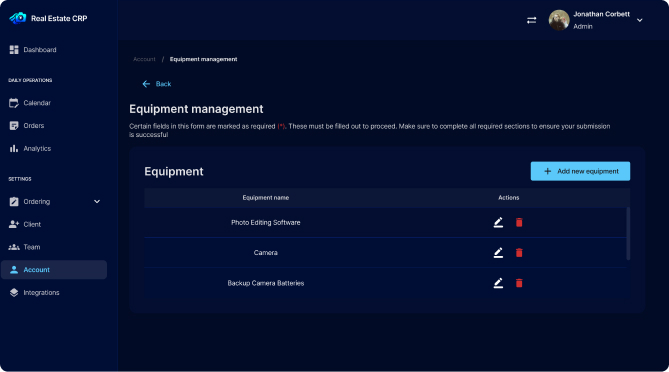This screenshot has height=372, width=669.
Task: Click the Client add-person icon
Action: (x=14, y=224)
